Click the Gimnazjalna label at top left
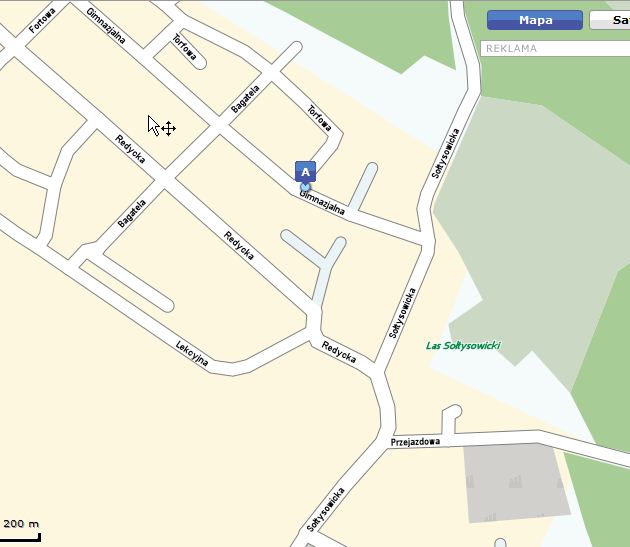The height and width of the screenshot is (547, 630). pos(106,26)
